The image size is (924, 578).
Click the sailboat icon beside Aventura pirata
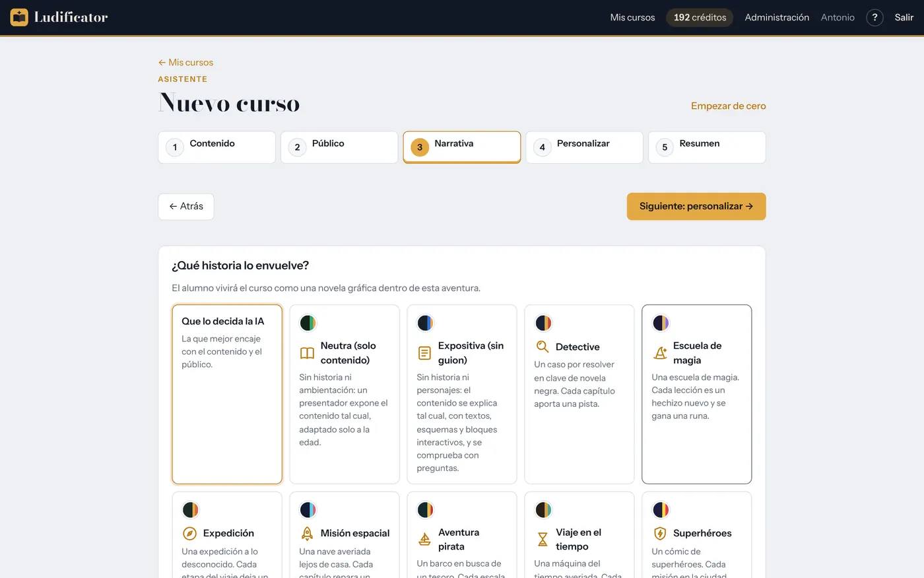[x=424, y=539]
